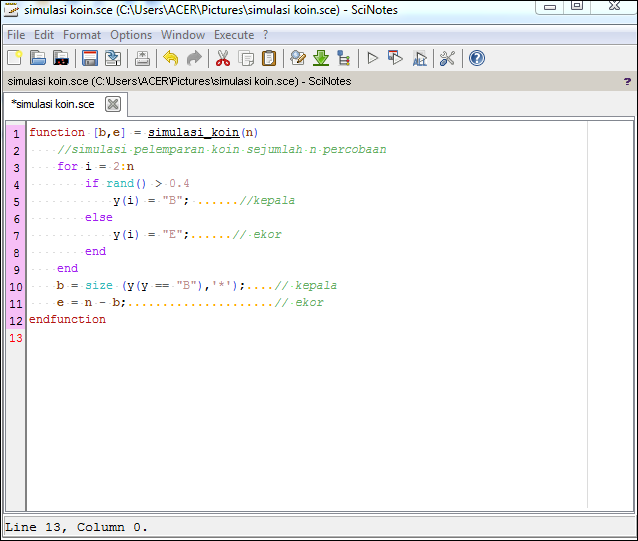
Task: Open file in Scilab directory icon
Action: click(61, 58)
